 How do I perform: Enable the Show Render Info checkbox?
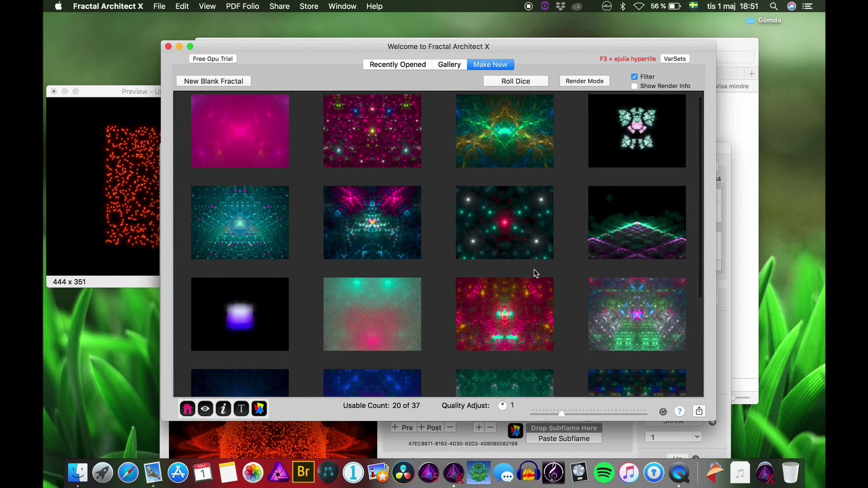pos(635,86)
